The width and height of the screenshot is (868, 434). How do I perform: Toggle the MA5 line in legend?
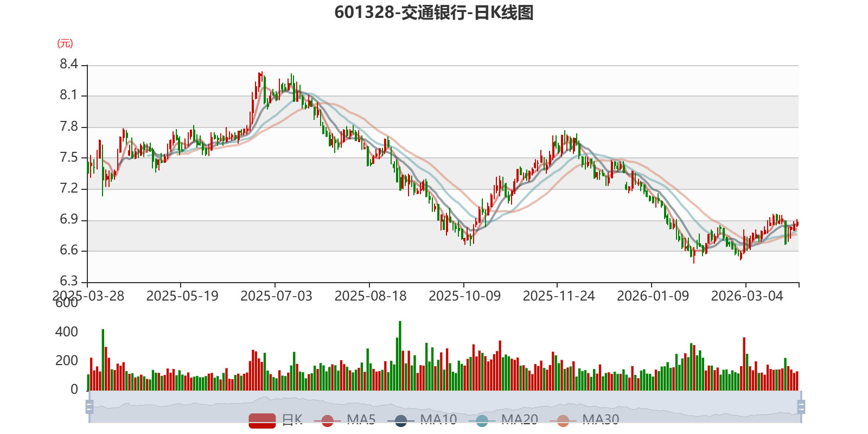click(x=344, y=420)
